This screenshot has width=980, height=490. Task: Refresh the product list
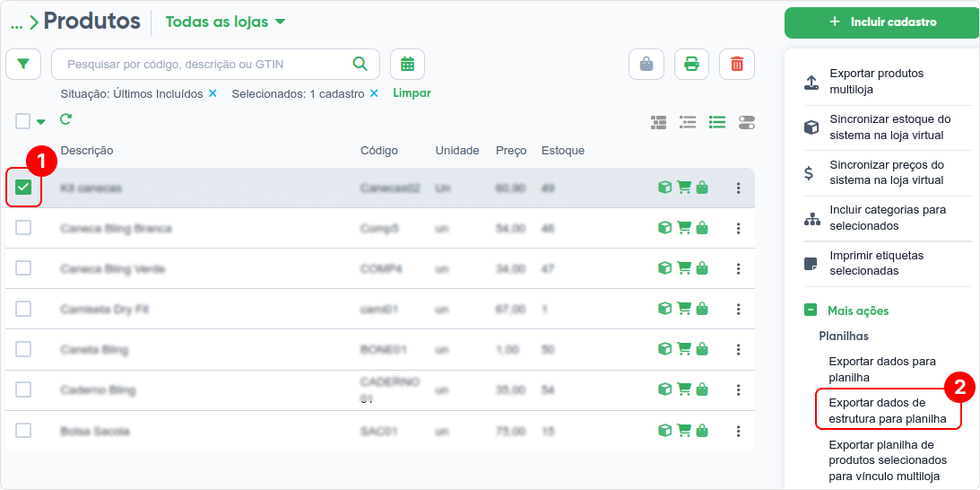[x=65, y=118]
